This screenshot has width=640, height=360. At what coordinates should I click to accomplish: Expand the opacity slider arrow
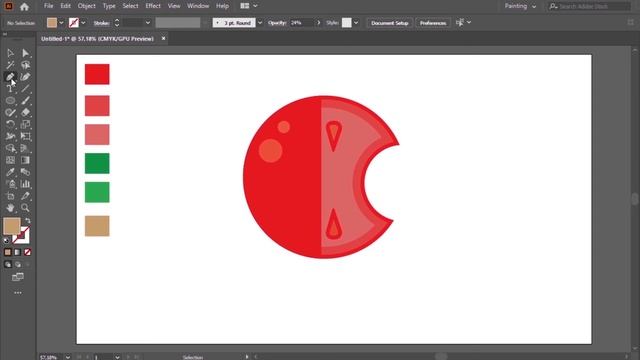click(318, 23)
